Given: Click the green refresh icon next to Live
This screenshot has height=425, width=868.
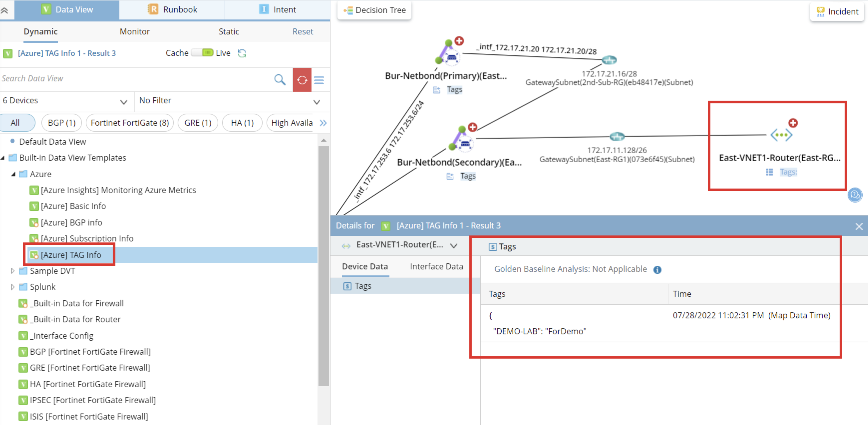Looking at the screenshot, I should click(242, 53).
